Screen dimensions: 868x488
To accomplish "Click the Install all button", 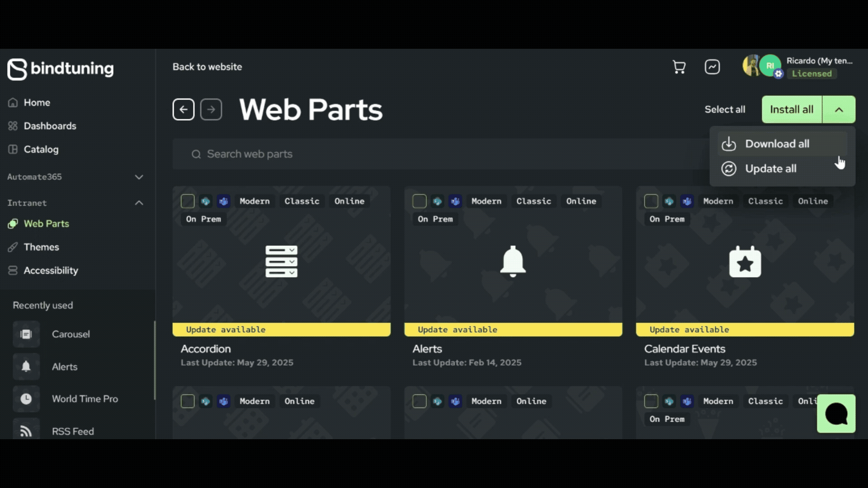I will tap(792, 109).
